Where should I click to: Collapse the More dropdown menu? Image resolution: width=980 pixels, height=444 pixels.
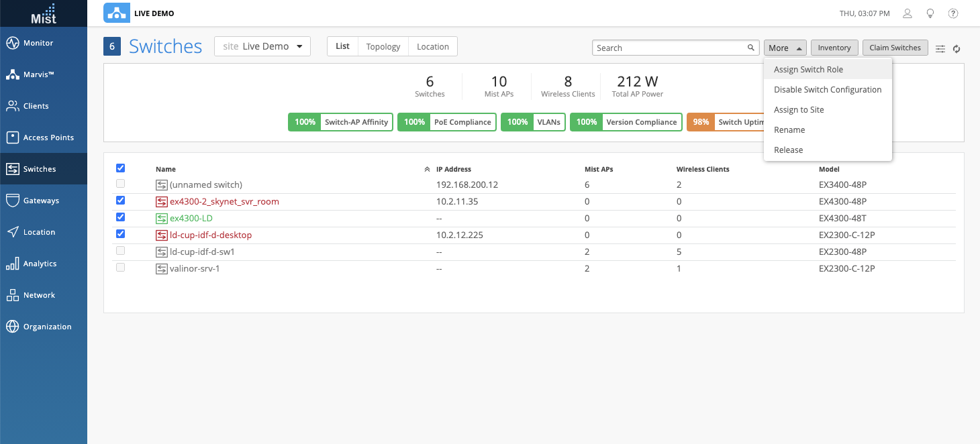tap(785, 48)
